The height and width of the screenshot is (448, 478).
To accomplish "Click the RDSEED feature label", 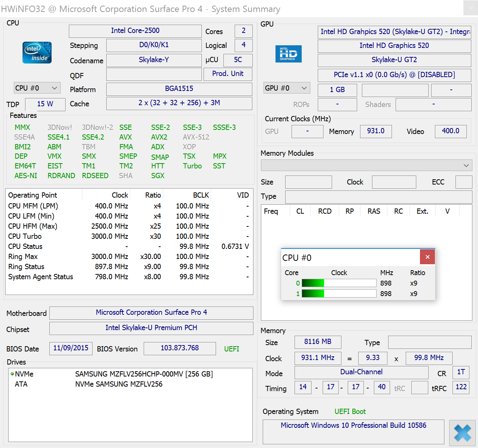I will (x=95, y=176).
